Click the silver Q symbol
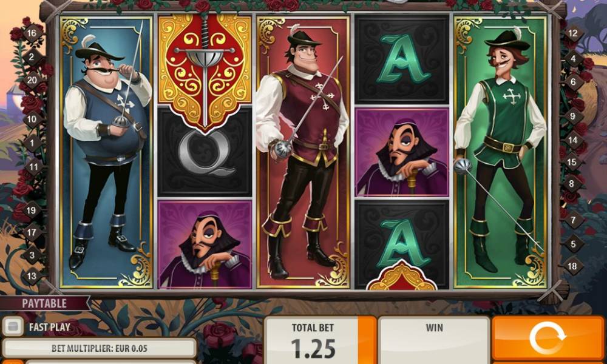Image resolution: width=607 pixels, height=364 pixels. pos(205,152)
